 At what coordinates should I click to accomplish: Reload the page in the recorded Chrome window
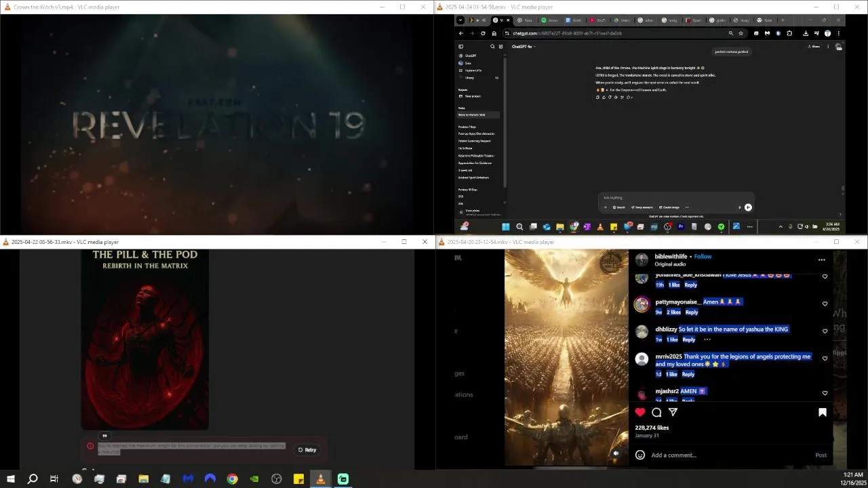point(483,33)
